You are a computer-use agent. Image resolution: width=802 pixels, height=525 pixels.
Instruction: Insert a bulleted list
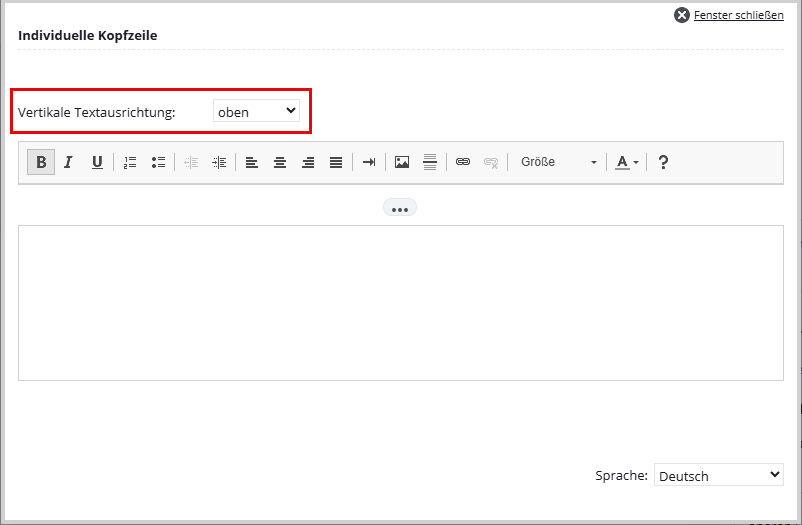(x=158, y=162)
